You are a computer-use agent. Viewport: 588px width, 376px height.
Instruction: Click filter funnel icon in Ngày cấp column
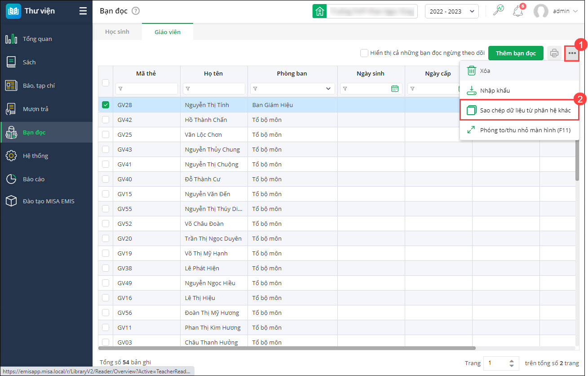[412, 89]
